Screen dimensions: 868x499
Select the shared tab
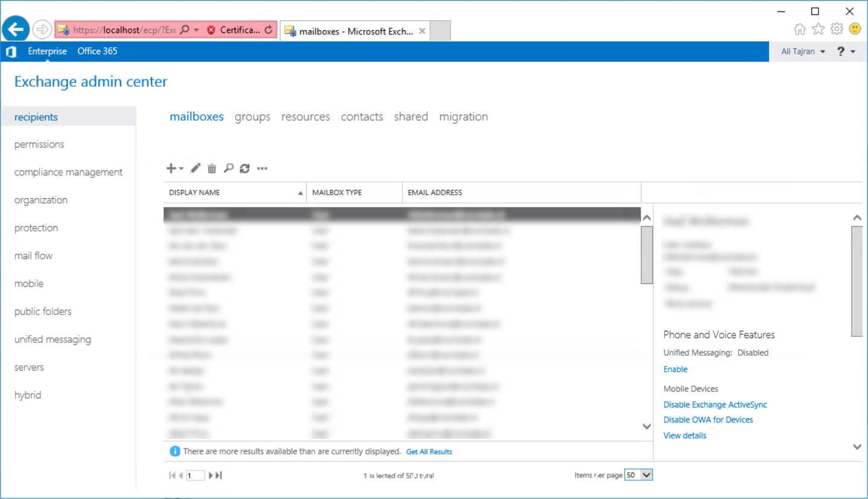411,117
